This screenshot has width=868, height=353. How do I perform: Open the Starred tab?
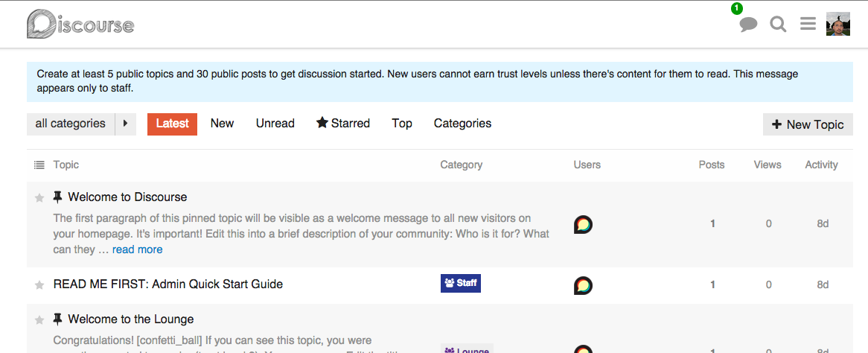click(343, 123)
